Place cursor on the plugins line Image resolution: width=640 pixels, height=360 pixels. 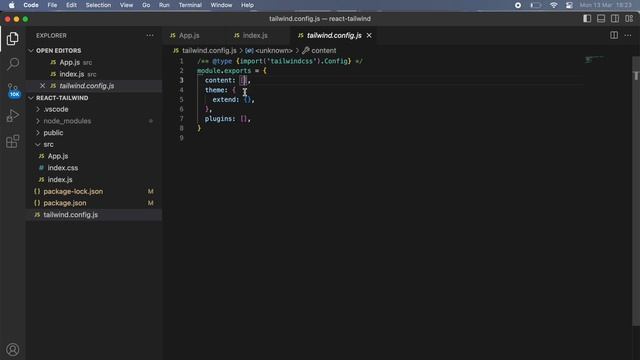coord(227,119)
